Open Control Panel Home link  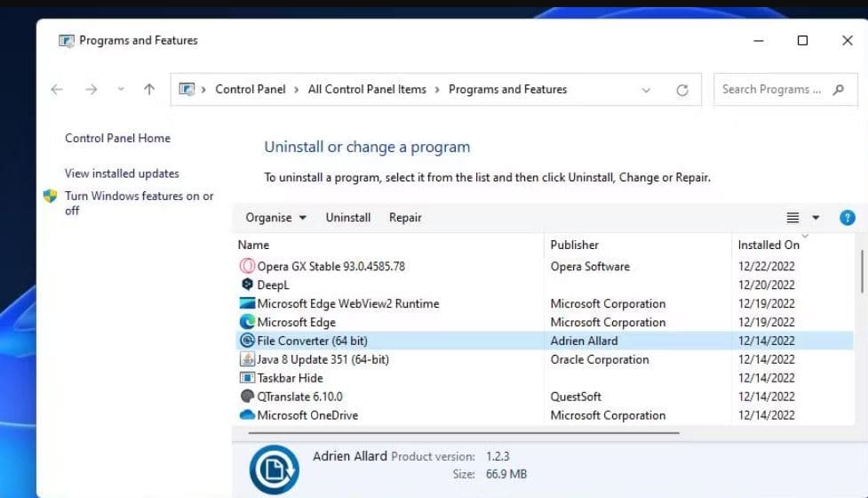tap(117, 138)
